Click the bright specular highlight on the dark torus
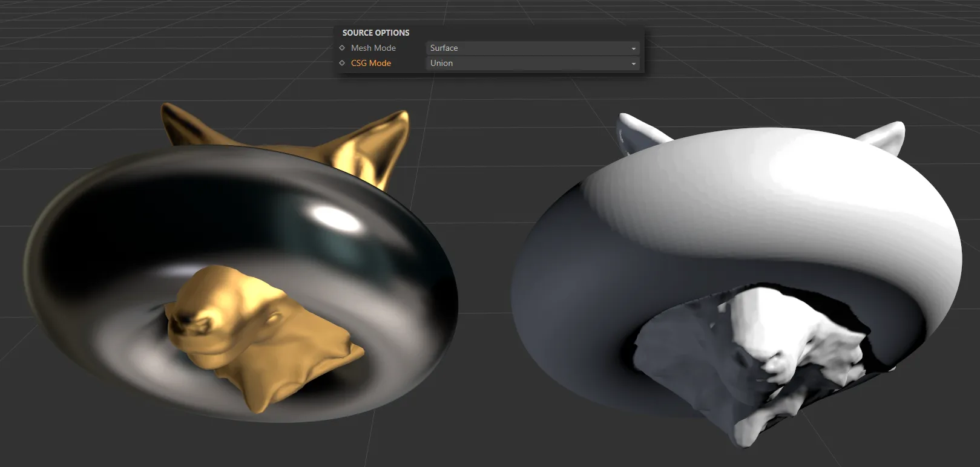Viewport: 980px width, 467px height. click(327, 215)
